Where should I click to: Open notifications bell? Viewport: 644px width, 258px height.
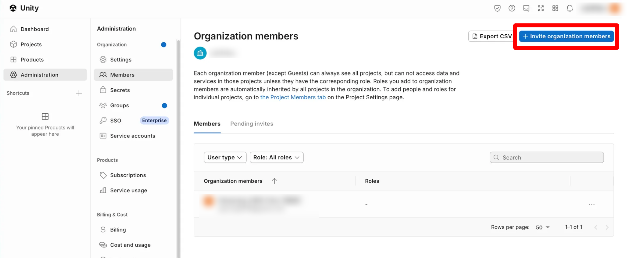tap(569, 8)
